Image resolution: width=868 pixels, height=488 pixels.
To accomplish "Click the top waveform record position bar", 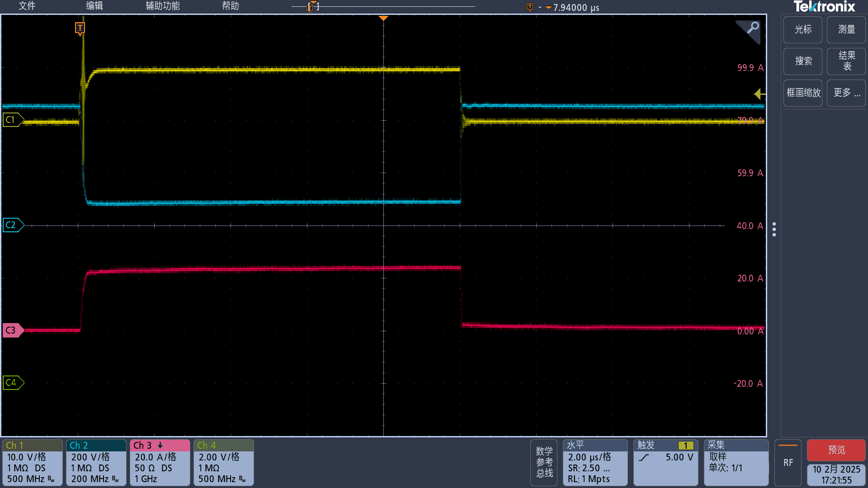I will [x=383, y=6].
